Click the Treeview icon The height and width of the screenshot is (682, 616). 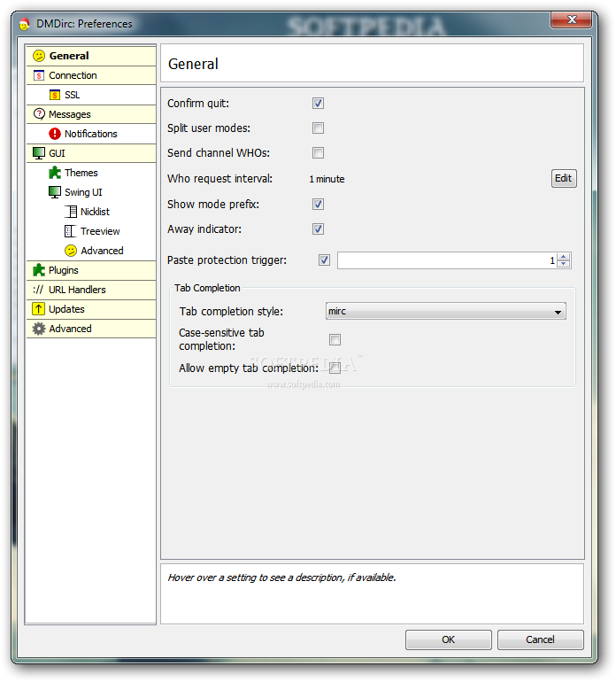tap(71, 231)
